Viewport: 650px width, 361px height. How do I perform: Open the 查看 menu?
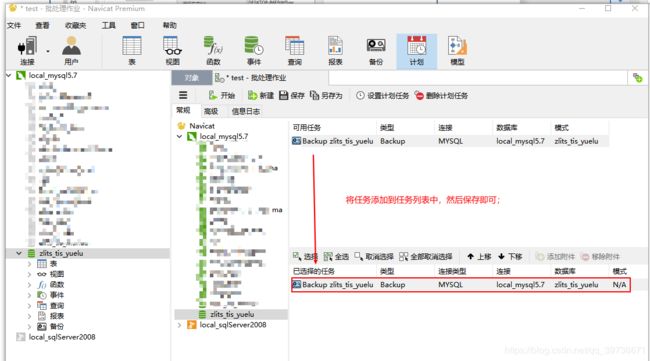tap(42, 25)
